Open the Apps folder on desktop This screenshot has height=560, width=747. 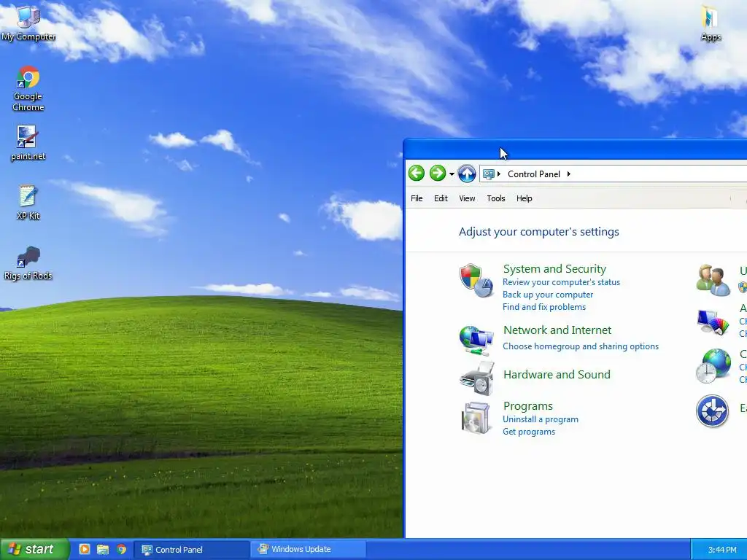[x=711, y=23]
